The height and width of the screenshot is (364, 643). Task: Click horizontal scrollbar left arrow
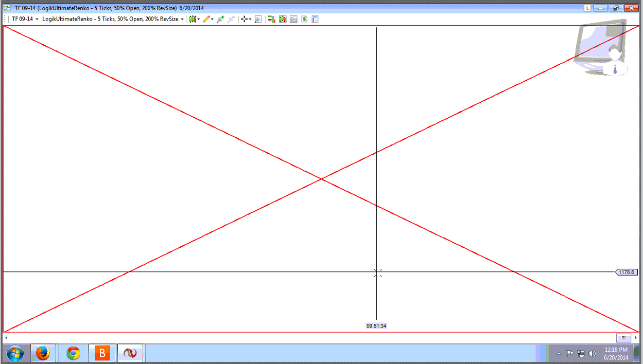coord(6,338)
